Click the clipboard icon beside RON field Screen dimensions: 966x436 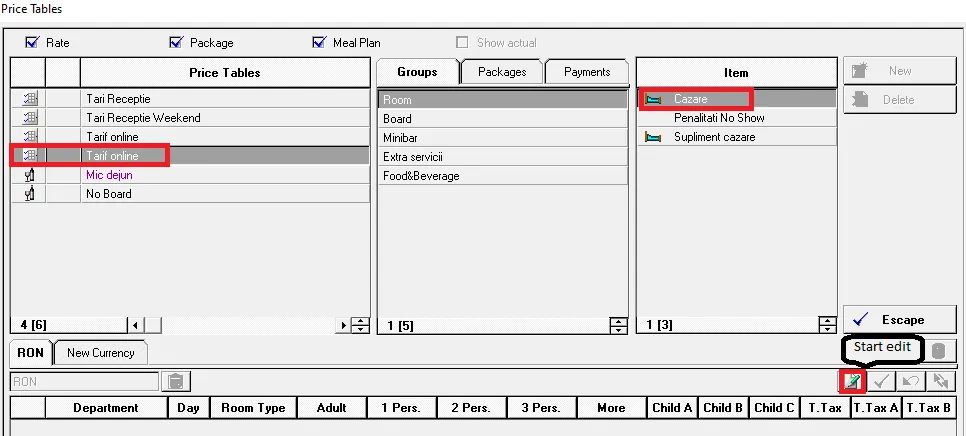(176, 382)
